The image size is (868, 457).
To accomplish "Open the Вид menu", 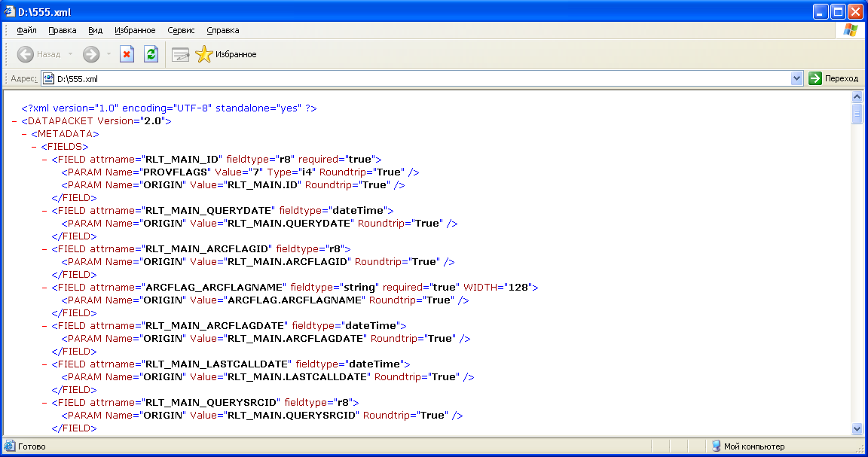I will tap(95, 30).
